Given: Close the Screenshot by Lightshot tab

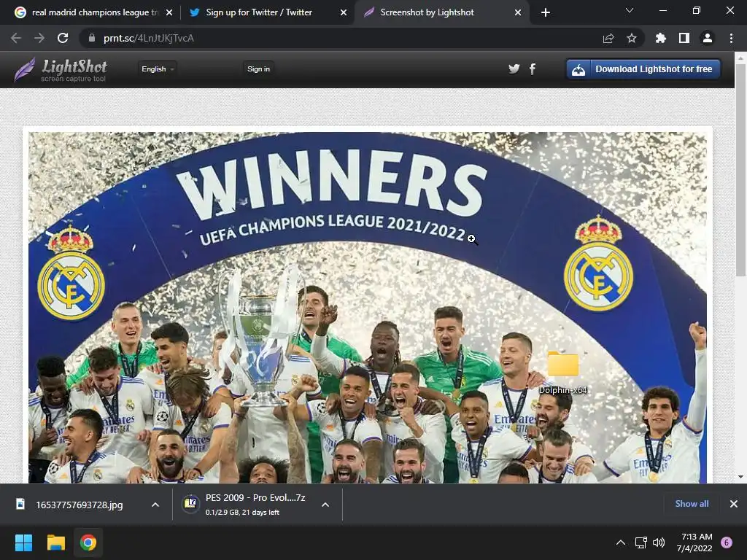Looking at the screenshot, I should (518, 13).
